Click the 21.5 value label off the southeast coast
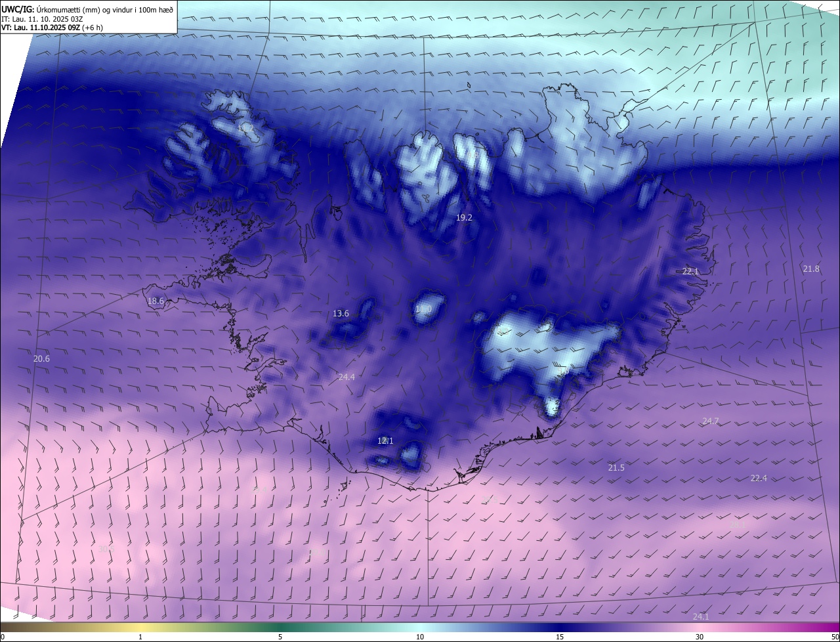The image size is (840, 642). (616, 467)
